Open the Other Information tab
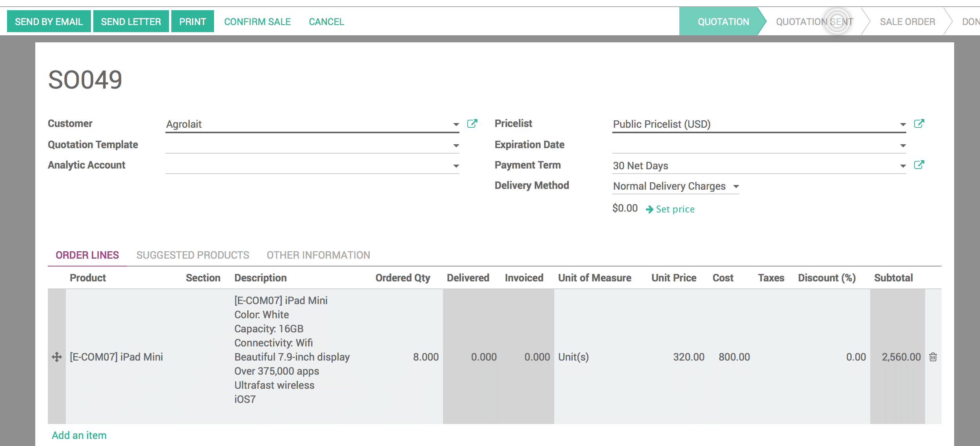 [318, 255]
